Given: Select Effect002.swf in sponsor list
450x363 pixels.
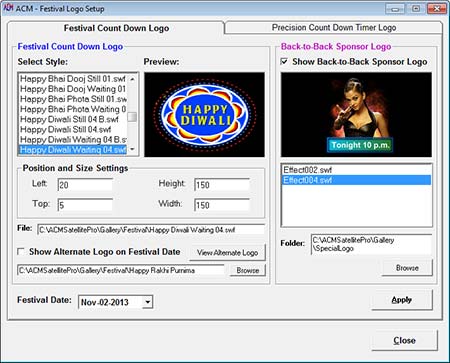Looking at the screenshot, I should click(356, 170).
